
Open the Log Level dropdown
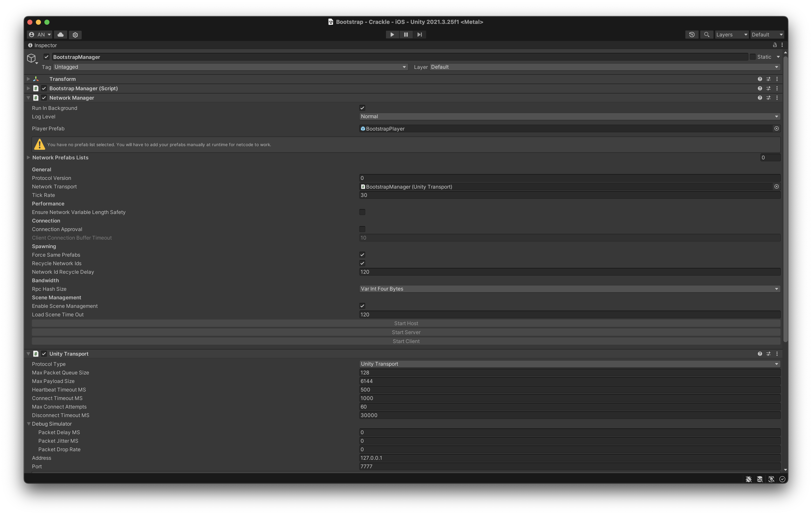(570, 116)
